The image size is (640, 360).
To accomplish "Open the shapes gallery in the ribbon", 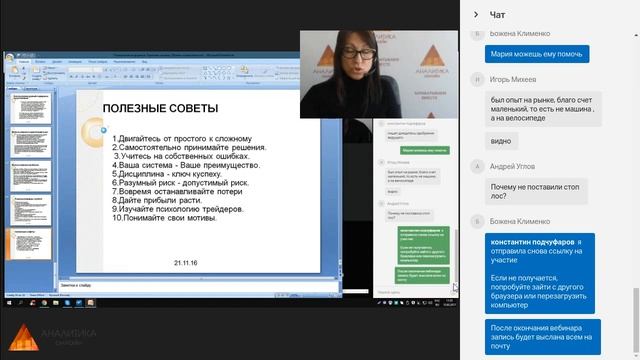I will click(x=218, y=72).
